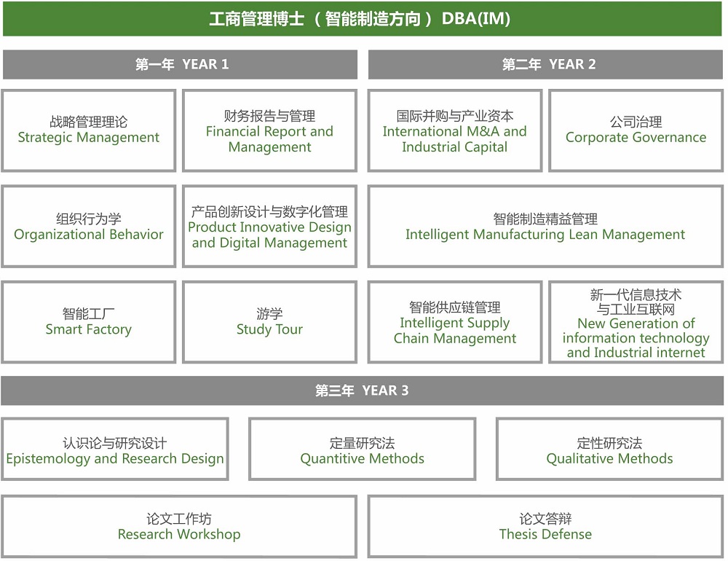
Task: Click New Generation of information technology box
Action: (x=636, y=321)
